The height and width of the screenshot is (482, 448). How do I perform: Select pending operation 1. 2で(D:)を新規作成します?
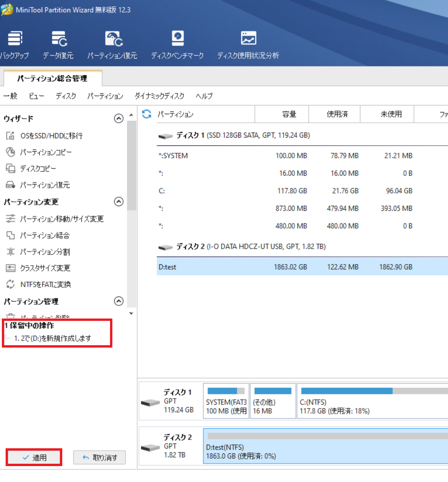pyautogui.click(x=52, y=338)
